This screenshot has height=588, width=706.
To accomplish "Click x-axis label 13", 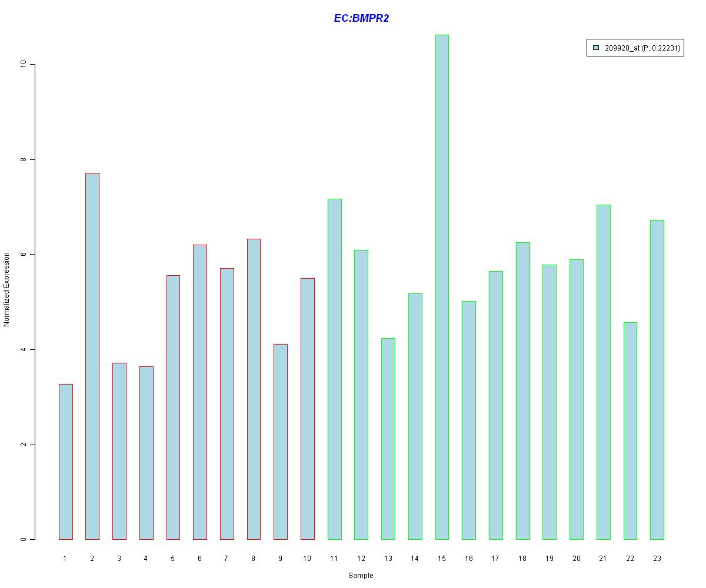I will point(388,558).
